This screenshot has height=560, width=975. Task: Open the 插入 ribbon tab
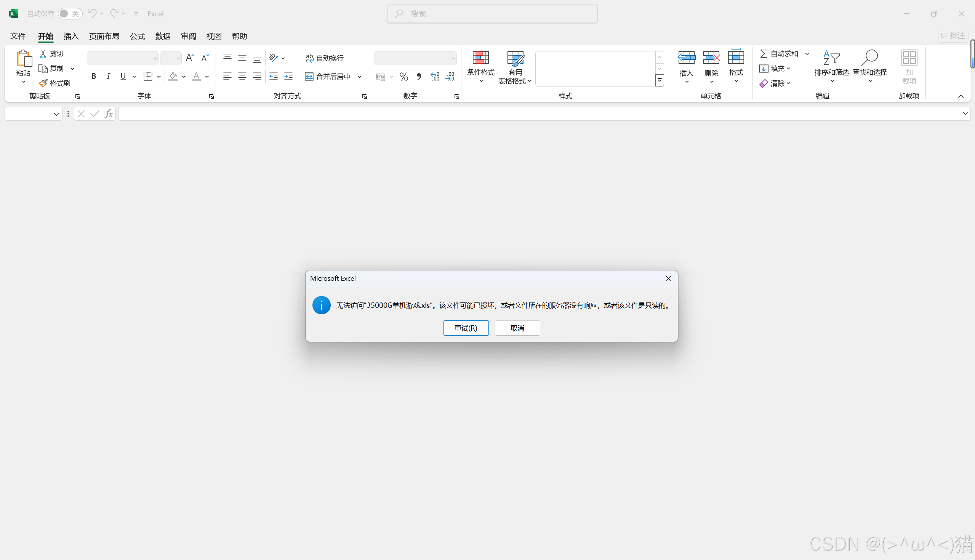[71, 36]
